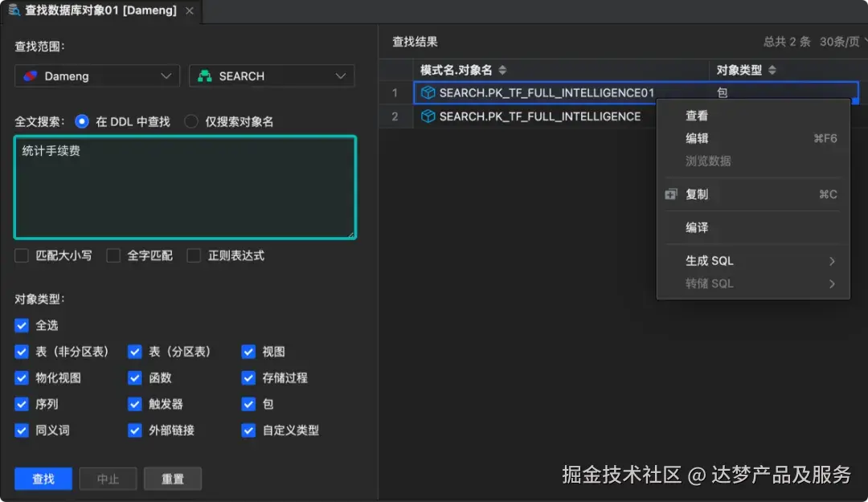Click the full-text search box containing 统计手续费
The height and width of the screenshot is (502, 868).
(186, 187)
